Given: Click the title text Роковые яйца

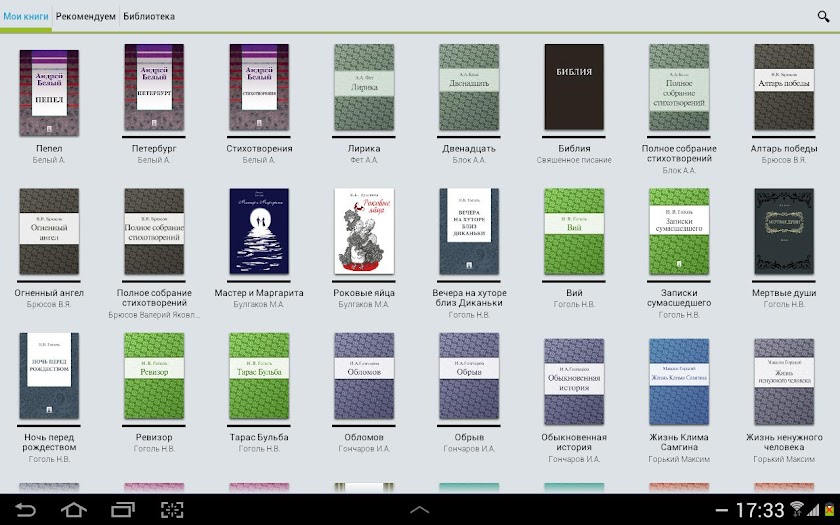Looking at the screenshot, I should [364, 293].
